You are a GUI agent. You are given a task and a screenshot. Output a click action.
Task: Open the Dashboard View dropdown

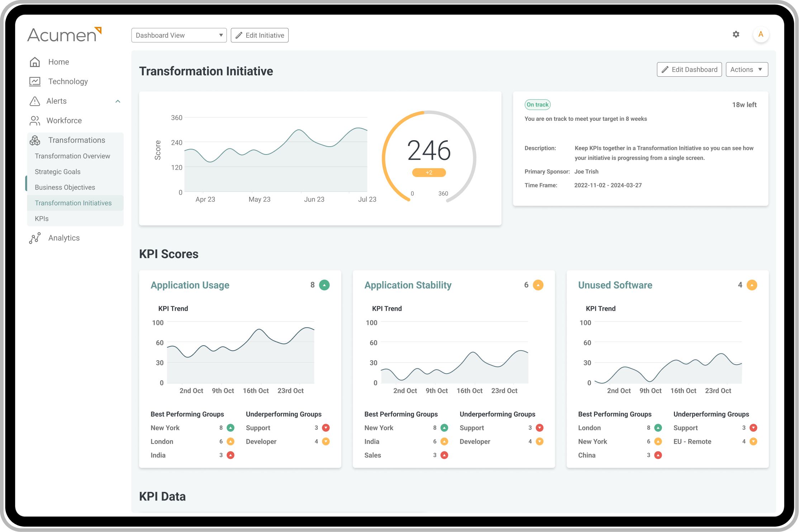click(x=179, y=35)
